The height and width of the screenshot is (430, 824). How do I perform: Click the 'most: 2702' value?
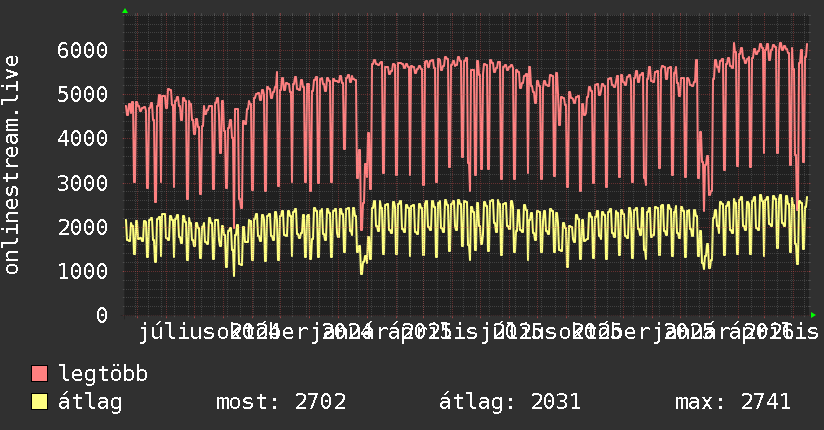click(281, 402)
